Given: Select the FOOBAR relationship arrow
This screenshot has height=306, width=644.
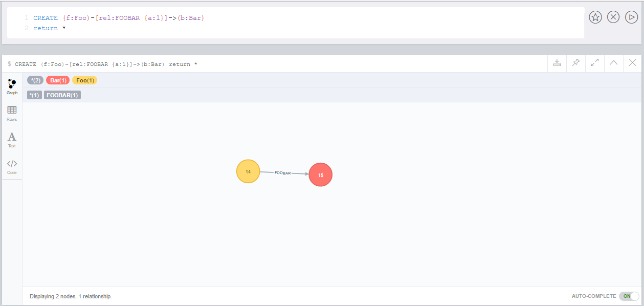Looking at the screenshot, I should 283,173.
